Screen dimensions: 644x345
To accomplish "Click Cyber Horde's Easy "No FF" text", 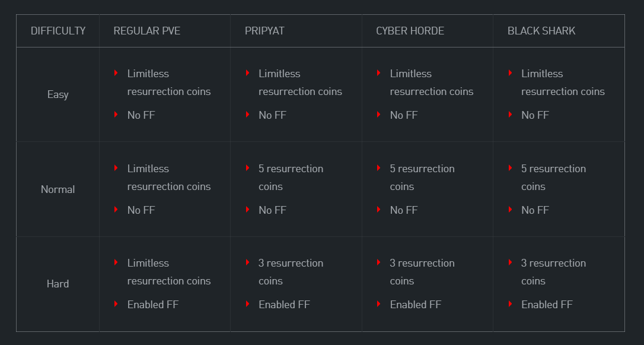I will point(404,115).
